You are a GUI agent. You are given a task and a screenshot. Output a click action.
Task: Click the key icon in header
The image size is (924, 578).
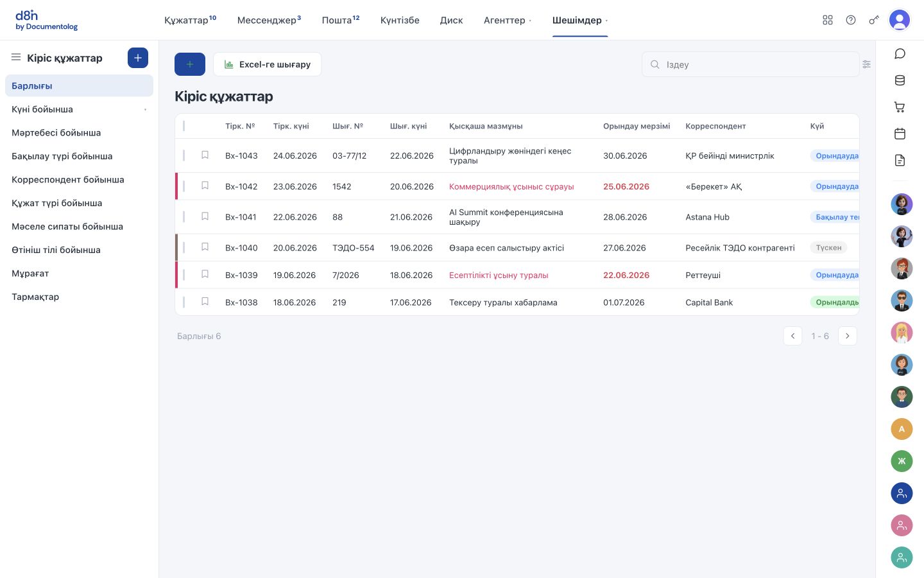pos(874,20)
